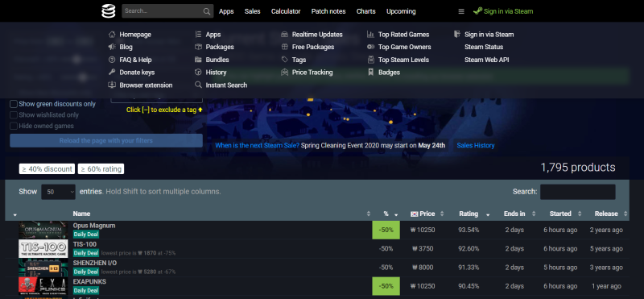Open the EXAPUNKS game thumbnail
This screenshot has height=299, width=644.
(43, 286)
